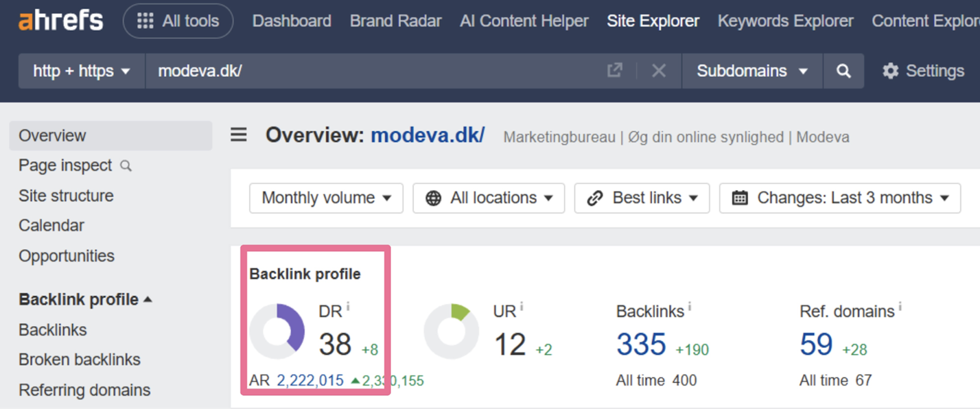Click the Ahrefs logo
980x409 pixels.
point(61,21)
